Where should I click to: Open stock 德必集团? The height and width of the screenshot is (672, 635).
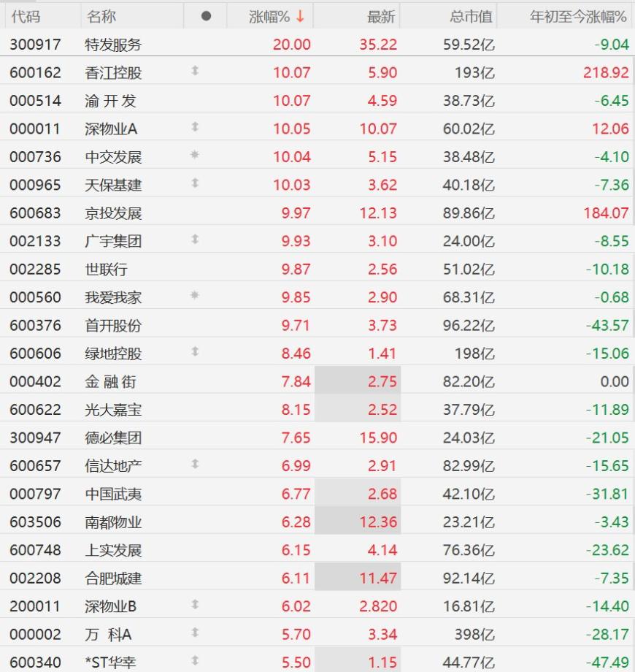pos(113,438)
